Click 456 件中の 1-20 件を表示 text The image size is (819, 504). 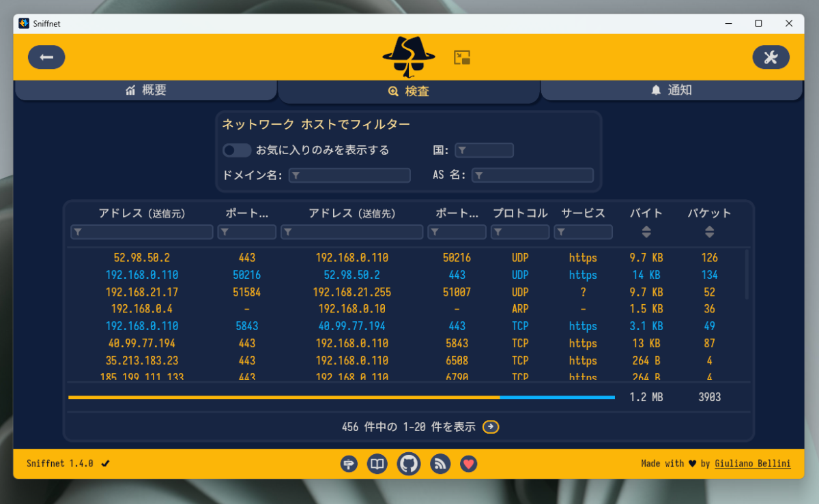pyautogui.click(x=409, y=427)
